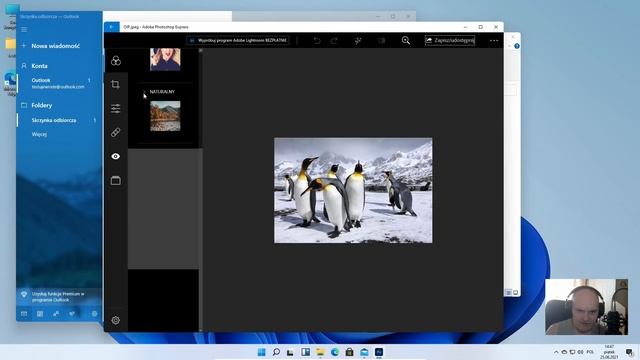Apply auto-enhance magic wand
640x360 pixels.
point(358,40)
